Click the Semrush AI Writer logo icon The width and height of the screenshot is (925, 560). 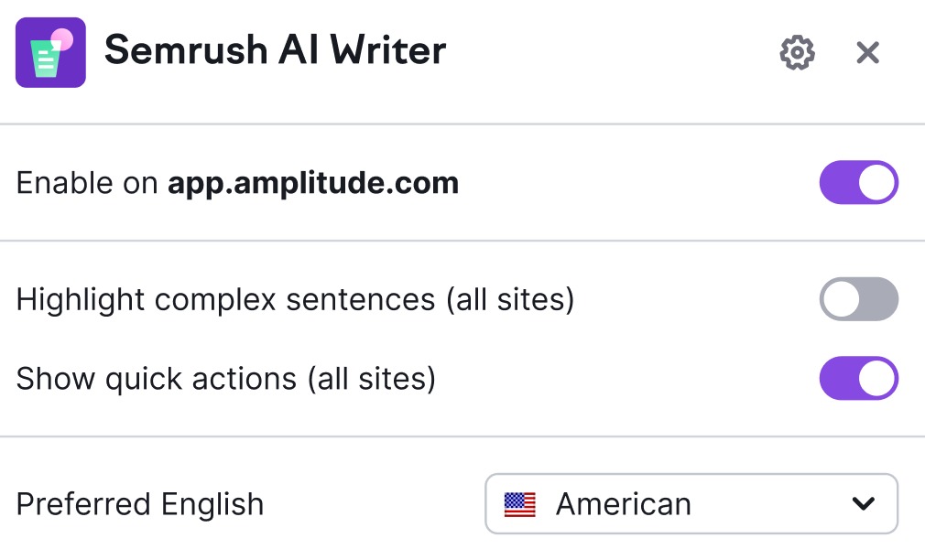coord(50,52)
